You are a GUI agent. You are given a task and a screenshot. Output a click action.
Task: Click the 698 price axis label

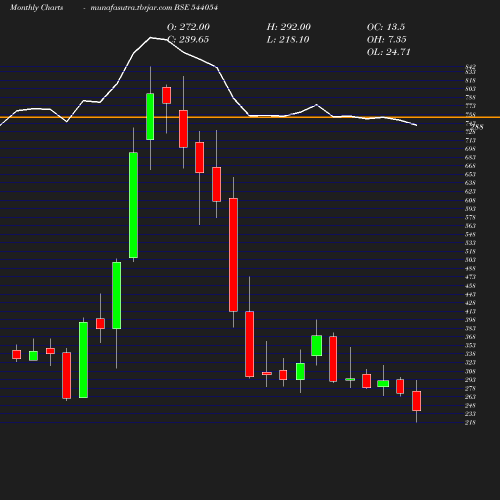(470, 149)
